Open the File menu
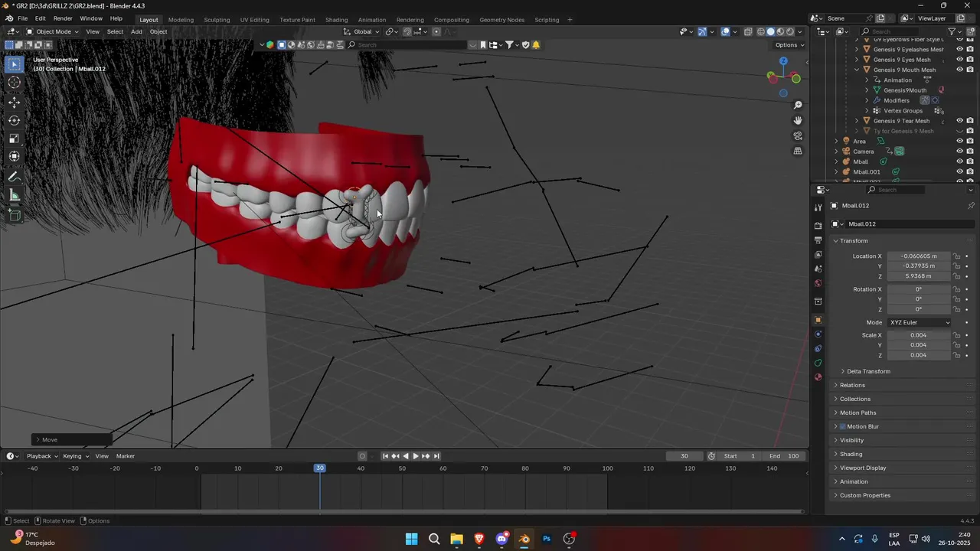This screenshot has height=551, width=980. pos(22,18)
